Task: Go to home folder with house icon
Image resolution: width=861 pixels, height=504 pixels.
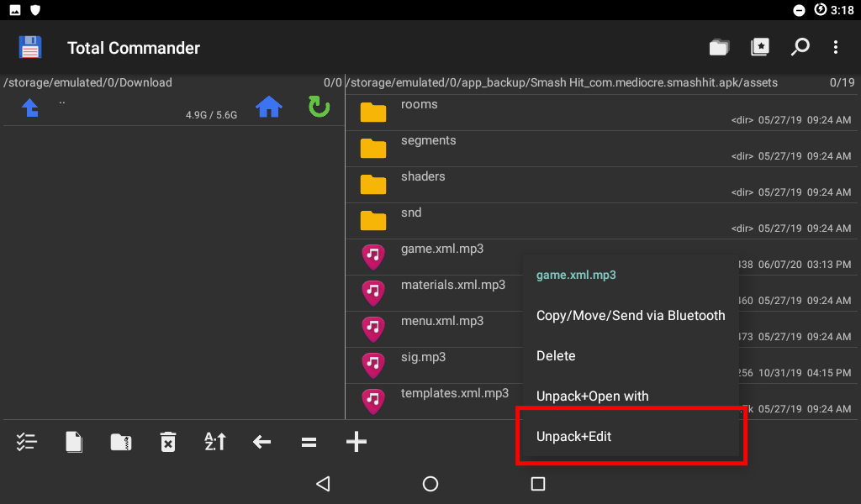Action: (x=269, y=107)
